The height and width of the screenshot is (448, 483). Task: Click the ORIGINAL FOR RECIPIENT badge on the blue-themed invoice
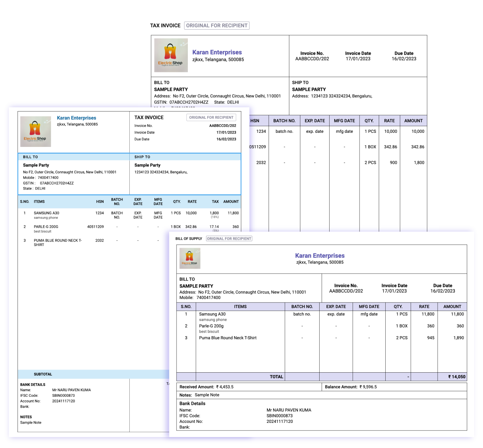click(x=211, y=117)
